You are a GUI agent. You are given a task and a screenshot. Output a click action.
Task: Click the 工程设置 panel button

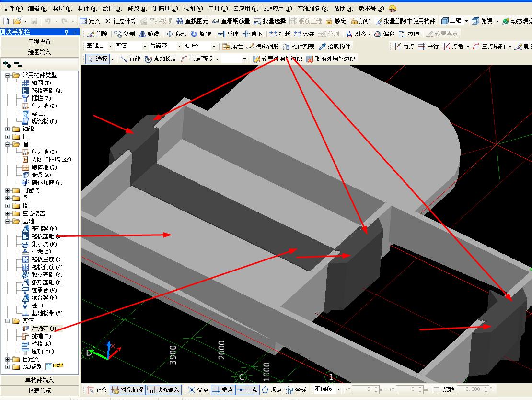click(x=39, y=41)
